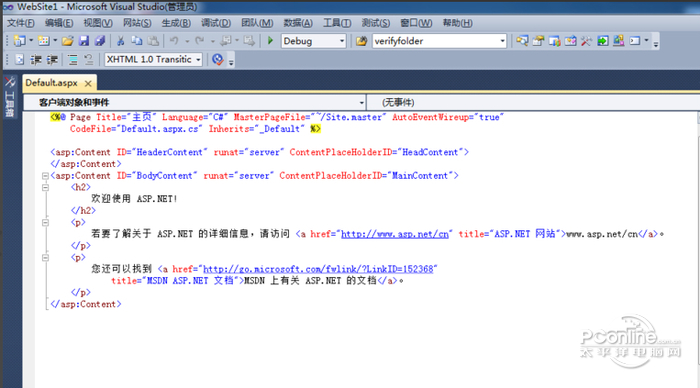Viewport: 700px width, 388px height.
Task: Click the Save All icon
Action: click(100, 41)
